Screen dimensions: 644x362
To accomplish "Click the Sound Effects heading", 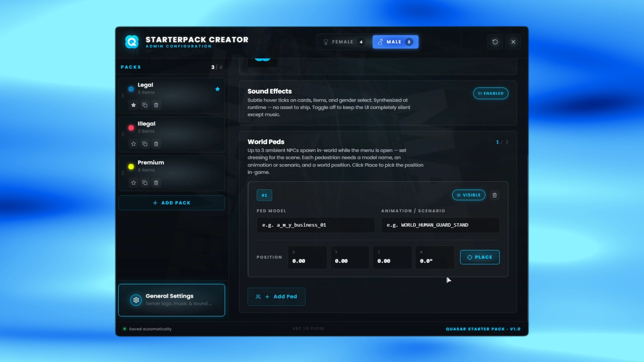I will point(269,91).
